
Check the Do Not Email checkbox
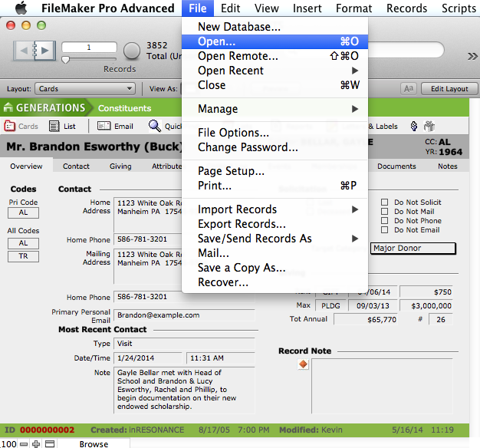coord(384,229)
